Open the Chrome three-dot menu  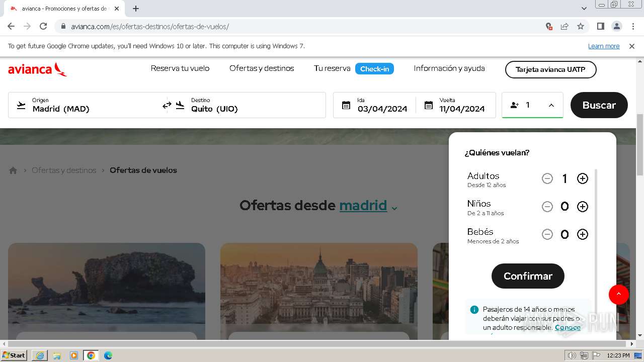click(632, 26)
